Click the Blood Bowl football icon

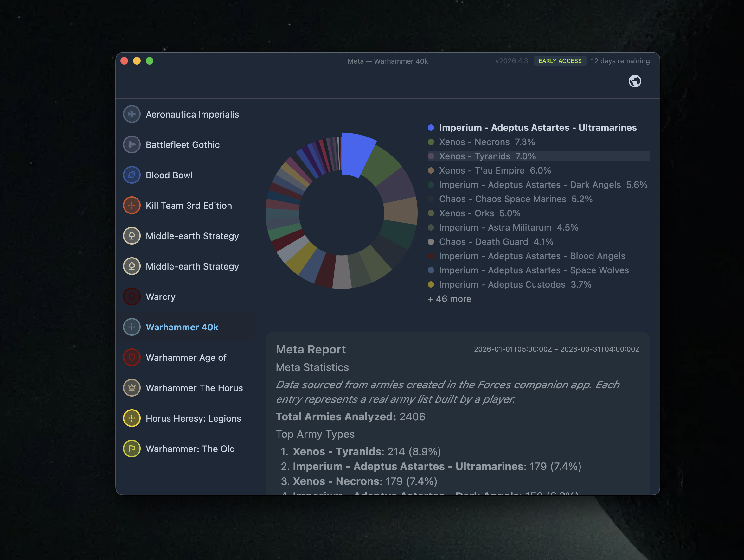coord(131,175)
